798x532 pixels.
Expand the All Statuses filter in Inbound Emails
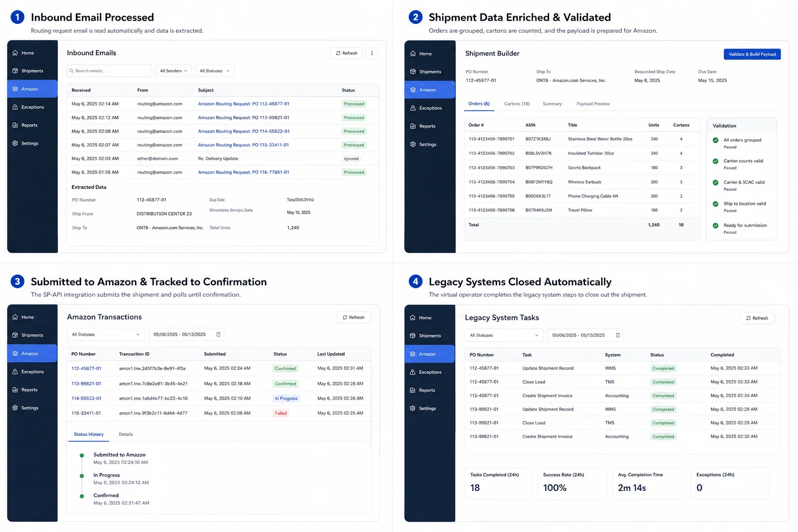[215, 71]
